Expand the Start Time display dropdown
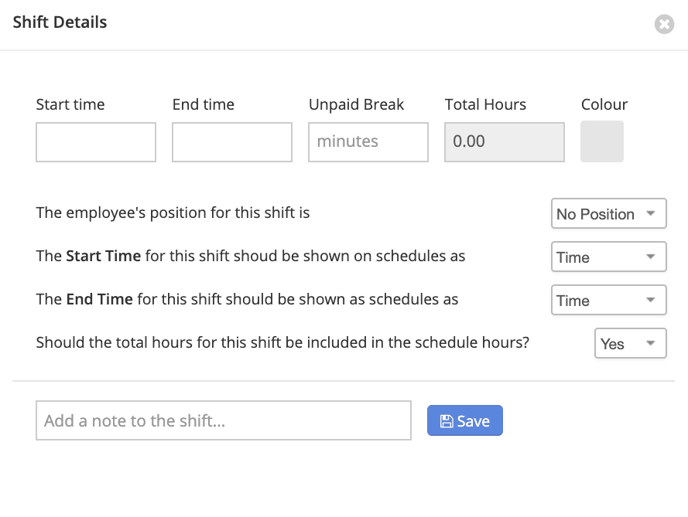 (x=609, y=257)
